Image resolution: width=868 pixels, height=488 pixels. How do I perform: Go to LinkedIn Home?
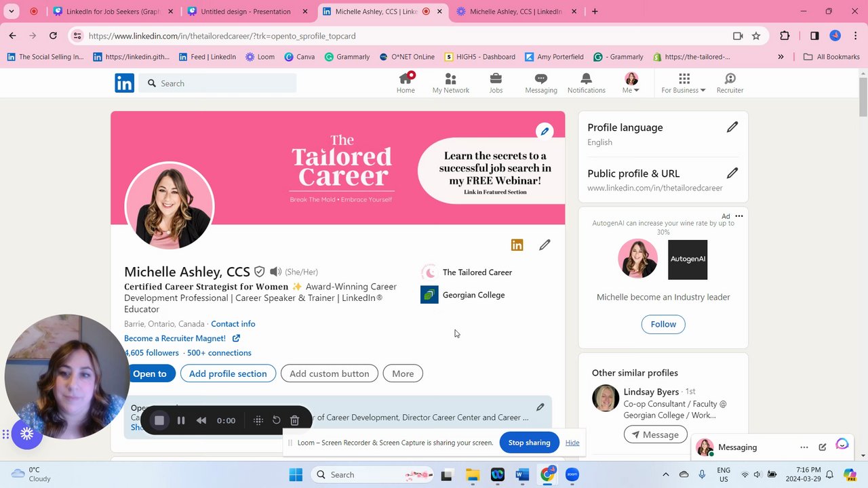pos(406,83)
